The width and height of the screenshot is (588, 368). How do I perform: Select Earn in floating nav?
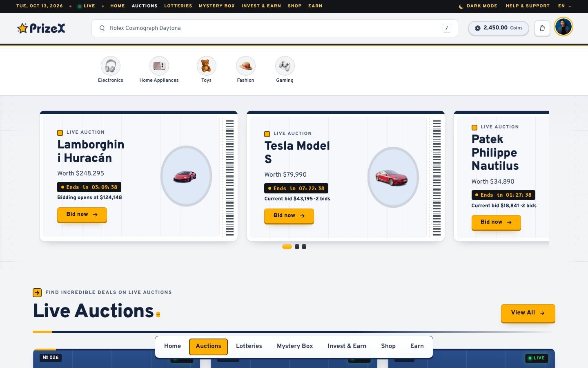click(x=417, y=346)
